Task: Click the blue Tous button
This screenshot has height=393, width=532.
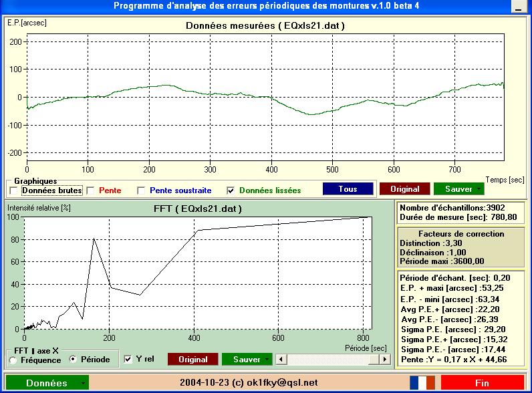Action: (x=348, y=189)
